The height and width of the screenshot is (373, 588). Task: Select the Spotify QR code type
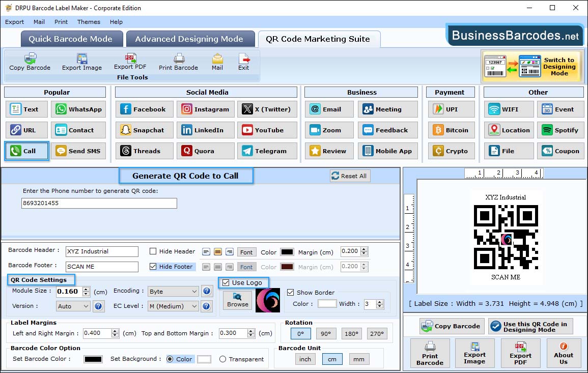(x=561, y=130)
